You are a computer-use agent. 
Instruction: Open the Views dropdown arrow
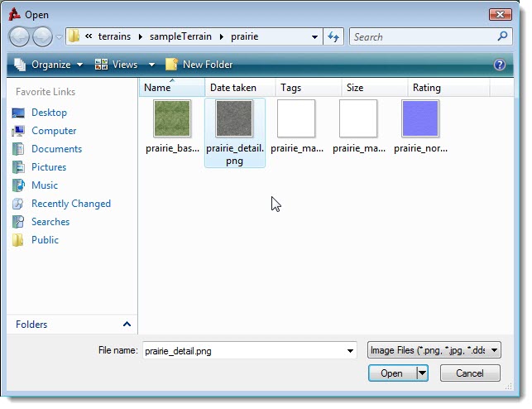point(151,65)
